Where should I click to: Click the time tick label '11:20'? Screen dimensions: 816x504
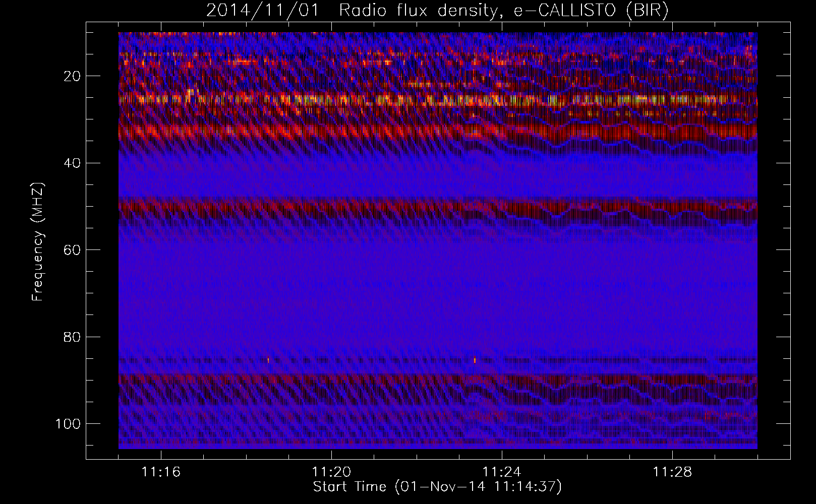coord(331,472)
